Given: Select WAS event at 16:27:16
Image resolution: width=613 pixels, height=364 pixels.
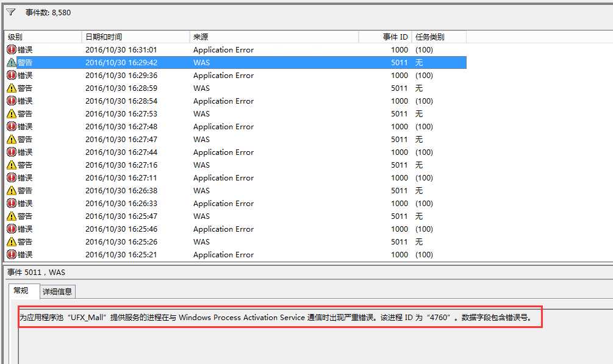Looking at the screenshot, I should [201, 165].
